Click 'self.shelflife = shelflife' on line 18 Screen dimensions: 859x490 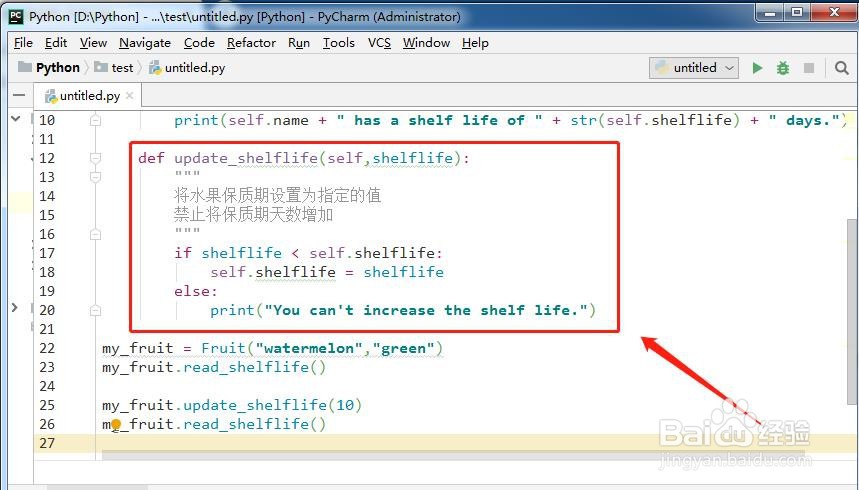[x=327, y=272]
